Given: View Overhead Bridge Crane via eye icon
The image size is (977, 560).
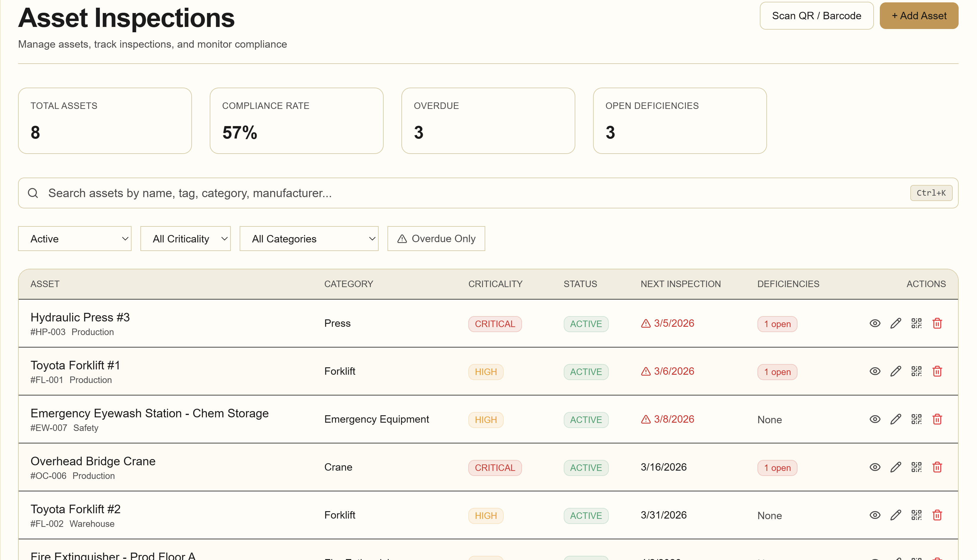Looking at the screenshot, I should pos(875,467).
